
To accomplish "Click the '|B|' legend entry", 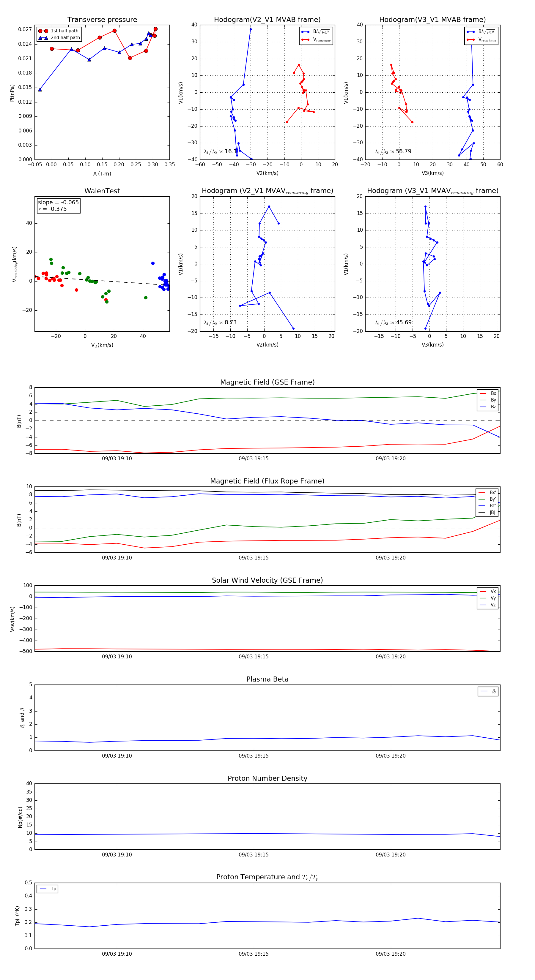I will 487,513.
